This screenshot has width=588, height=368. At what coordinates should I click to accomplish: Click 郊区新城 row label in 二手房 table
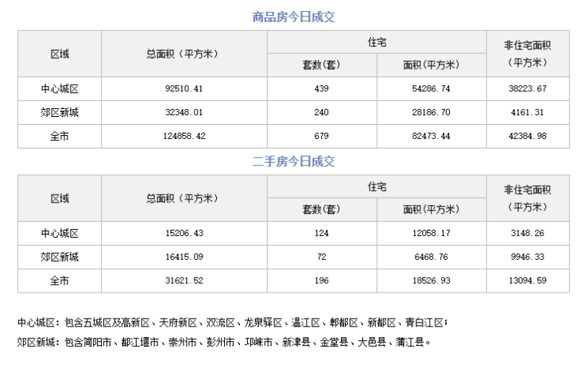(x=60, y=257)
